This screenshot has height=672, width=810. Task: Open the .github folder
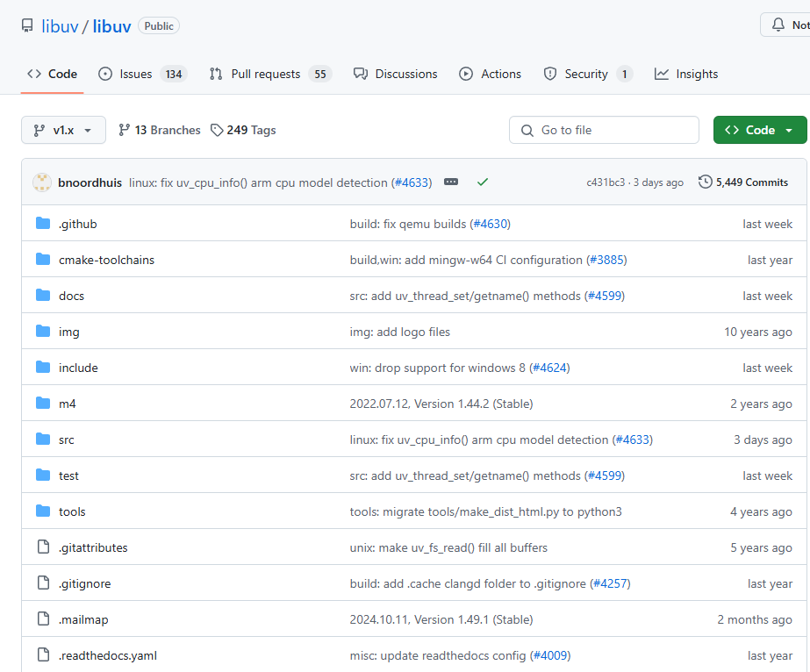point(77,225)
